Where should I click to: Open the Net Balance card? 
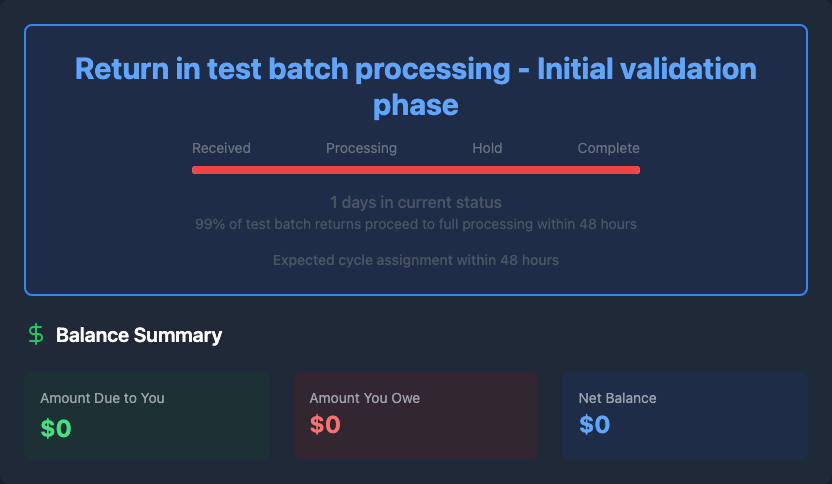click(685, 416)
